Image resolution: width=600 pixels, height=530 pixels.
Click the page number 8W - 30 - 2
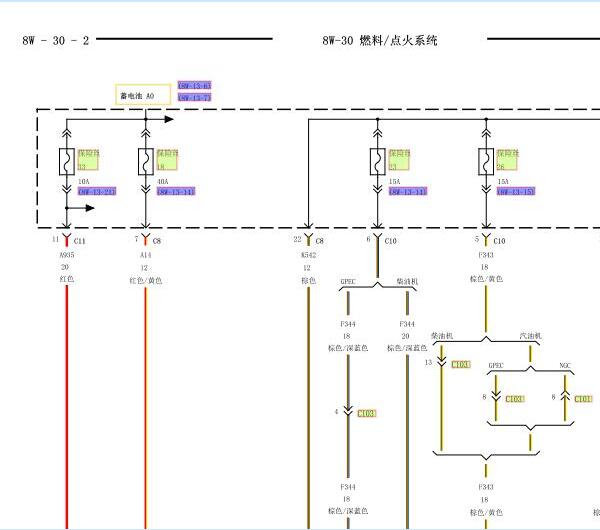tap(55, 41)
